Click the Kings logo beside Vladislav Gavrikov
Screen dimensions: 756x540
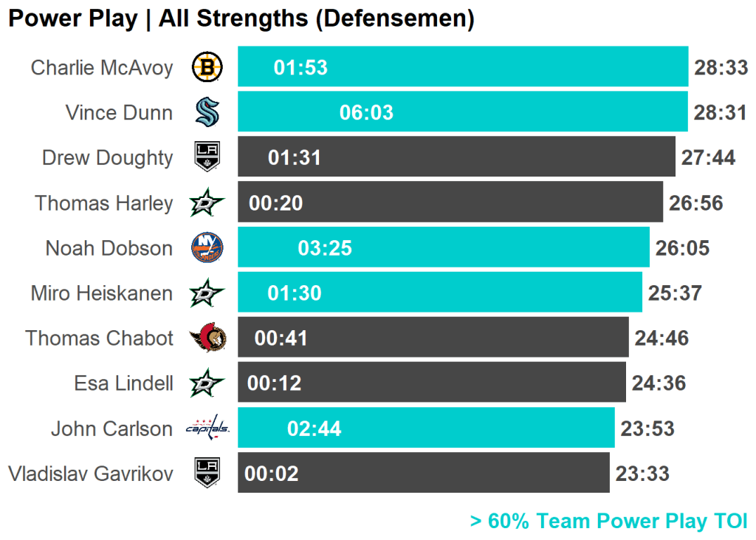pyautogui.click(x=207, y=474)
